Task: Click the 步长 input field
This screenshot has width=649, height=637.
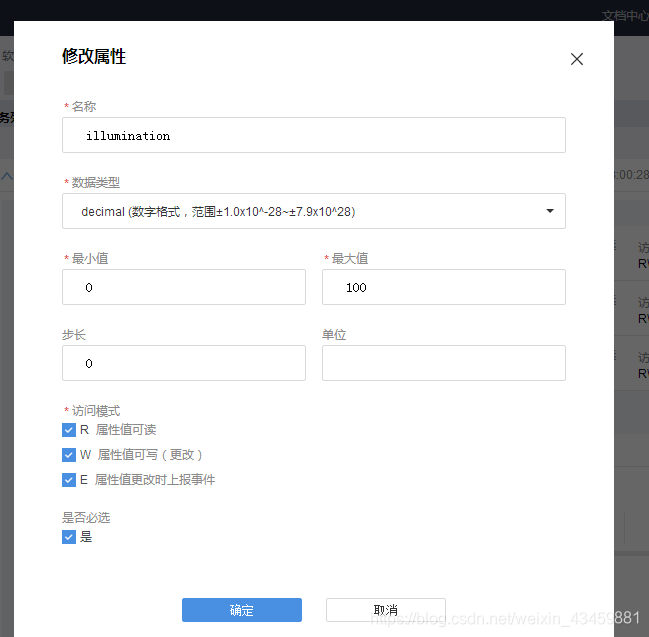Action: [x=184, y=363]
